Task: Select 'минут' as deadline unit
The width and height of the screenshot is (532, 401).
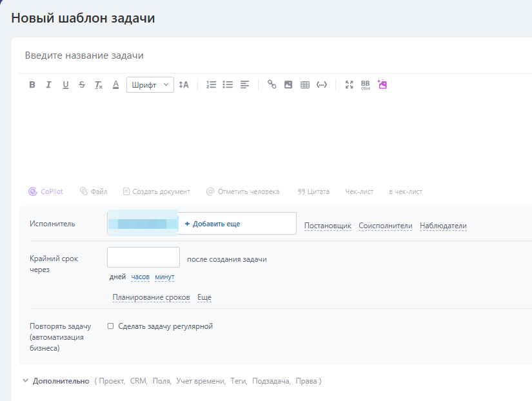Action: coord(164,277)
